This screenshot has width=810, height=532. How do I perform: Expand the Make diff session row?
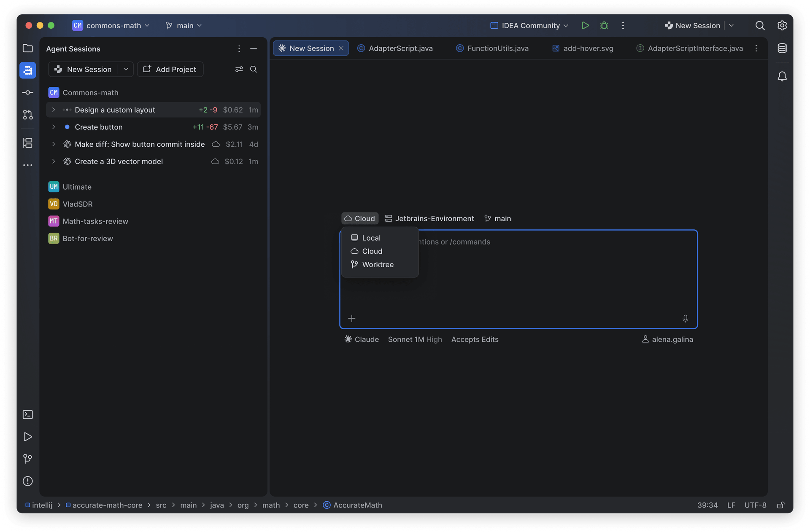(x=54, y=144)
